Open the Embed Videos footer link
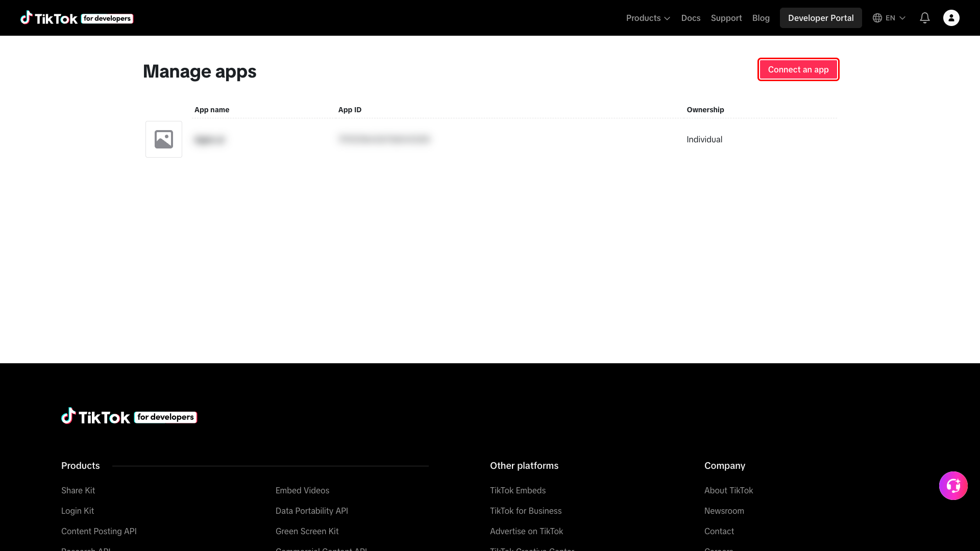The width and height of the screenshot is (980, 551). [302, 490]
